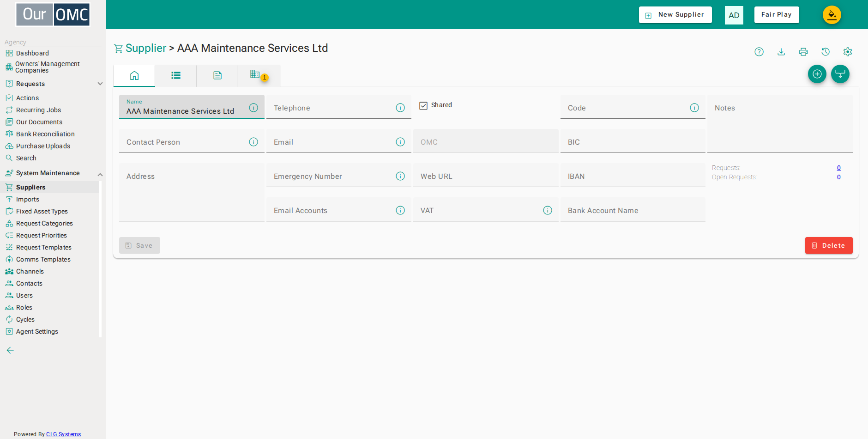Click the AD user avatar
The image size is (868, 439).
coord(734,15)
